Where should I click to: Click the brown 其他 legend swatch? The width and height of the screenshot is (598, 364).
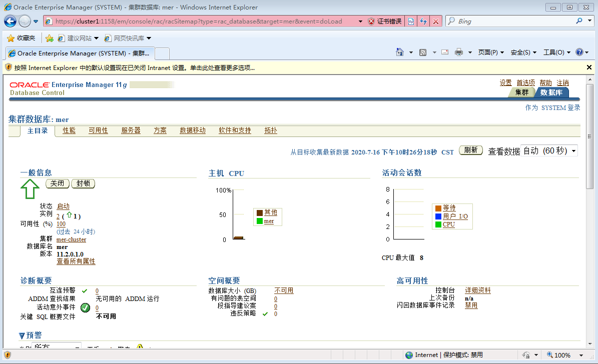260,212
